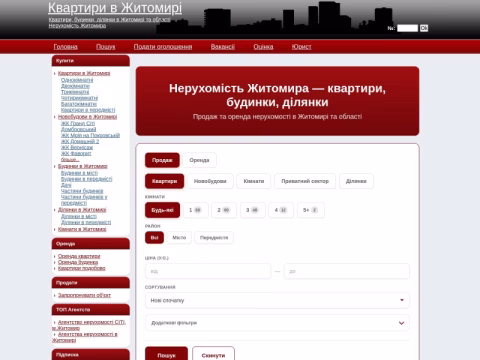
Task: Open ЖК Фаворит link
Action: click(x=76, y=154)
